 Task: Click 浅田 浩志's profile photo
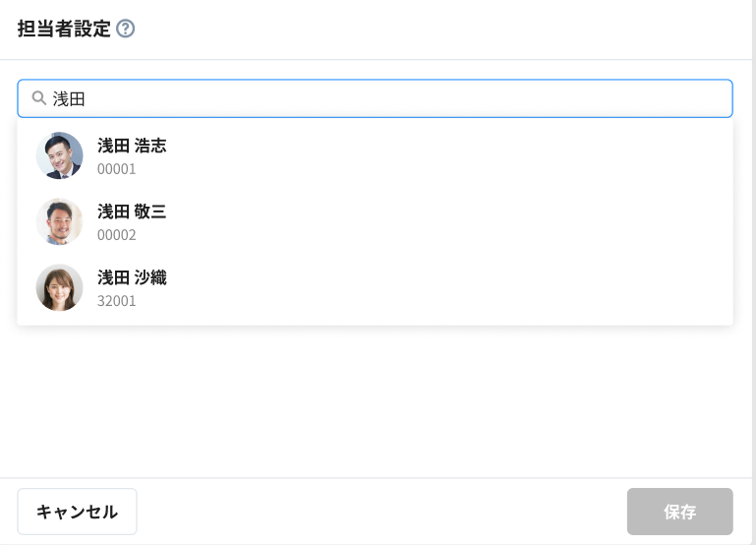click(x=60, y=155)
